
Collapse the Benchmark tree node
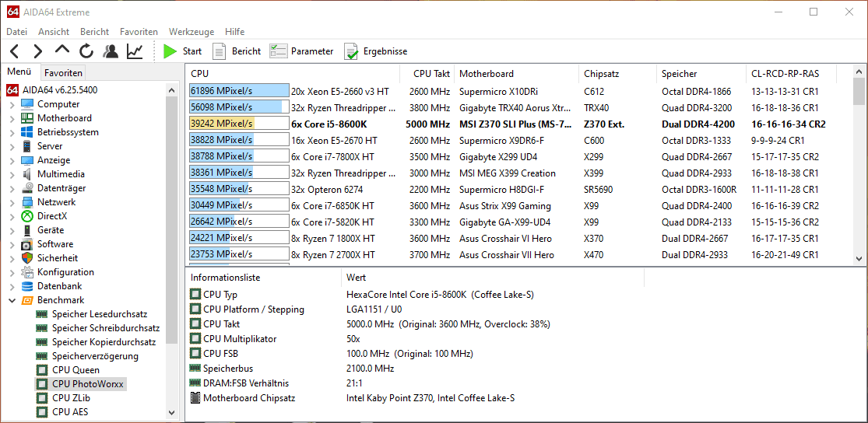[x=12, y=300]
